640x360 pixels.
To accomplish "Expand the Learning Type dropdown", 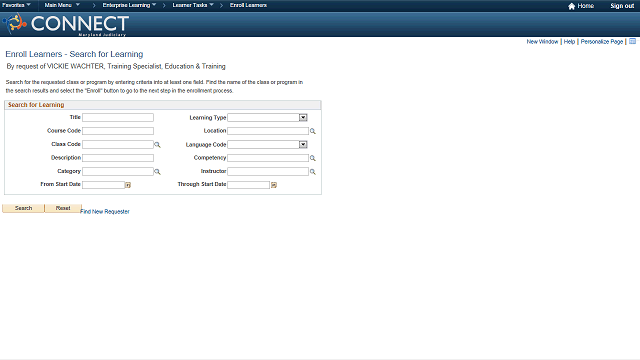I will (303, 118).
